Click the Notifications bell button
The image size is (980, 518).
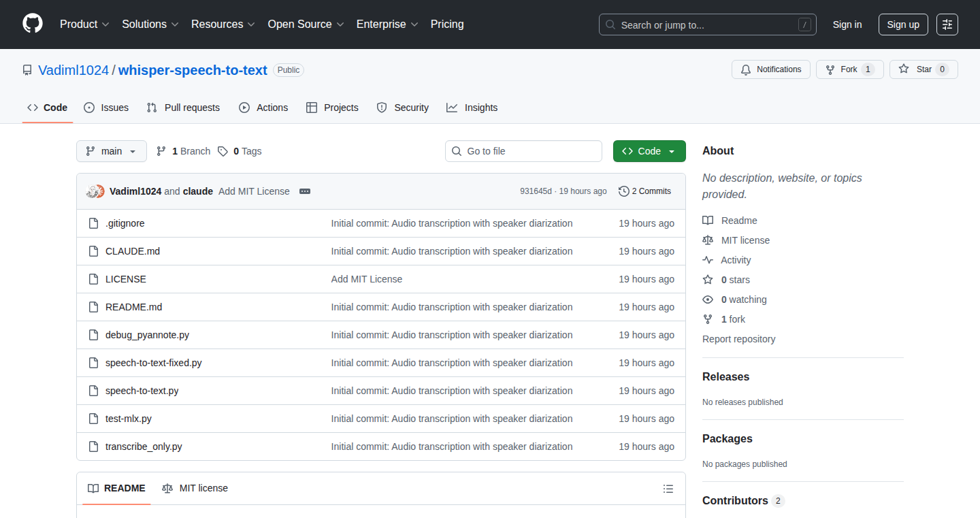click(771, 69)
